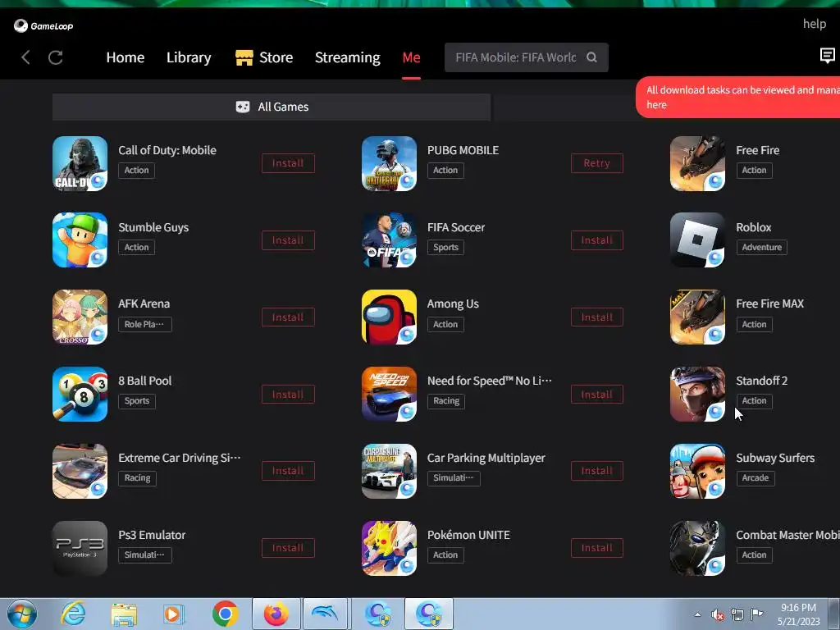The height and width of the screenshot is (630, 840).
Task: Open the PUBG MOBILE game icon
Action: click(389, 163)
